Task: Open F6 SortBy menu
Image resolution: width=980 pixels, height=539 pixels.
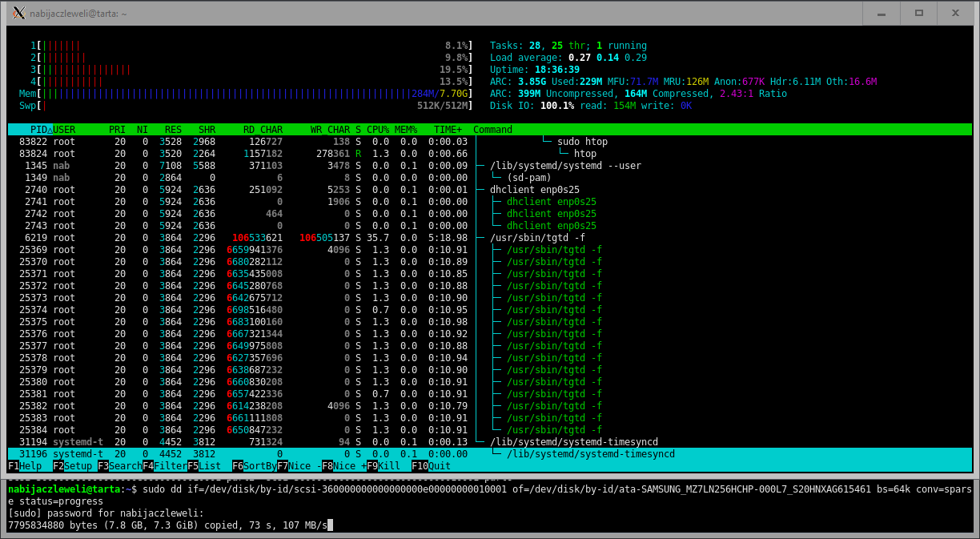Action: (258, 466)
